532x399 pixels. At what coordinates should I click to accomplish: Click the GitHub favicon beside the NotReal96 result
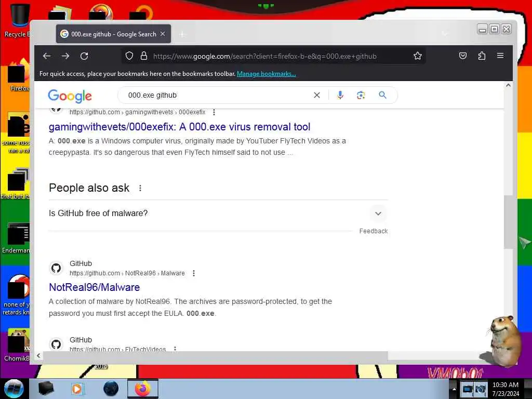coord(56,268)
